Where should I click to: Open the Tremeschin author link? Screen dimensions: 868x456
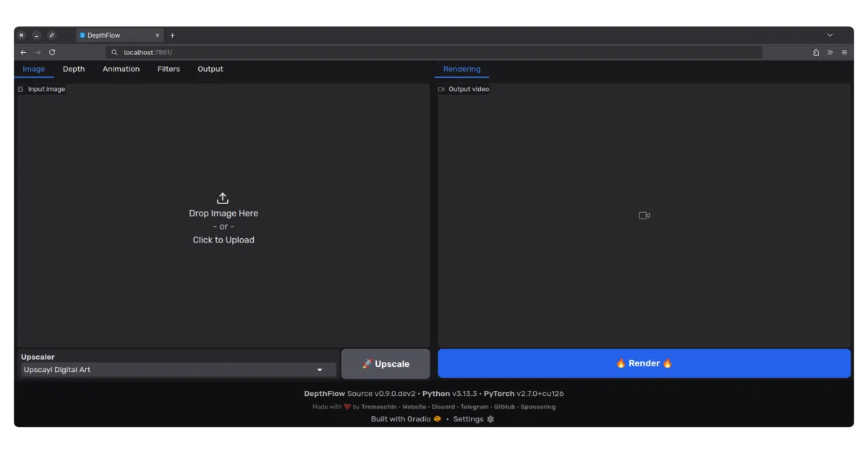[x=379, y=407]
